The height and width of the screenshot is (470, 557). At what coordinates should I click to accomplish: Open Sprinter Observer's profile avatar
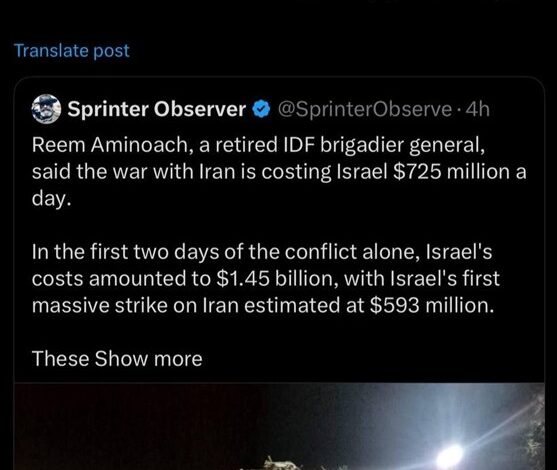[x=46, y=109]
